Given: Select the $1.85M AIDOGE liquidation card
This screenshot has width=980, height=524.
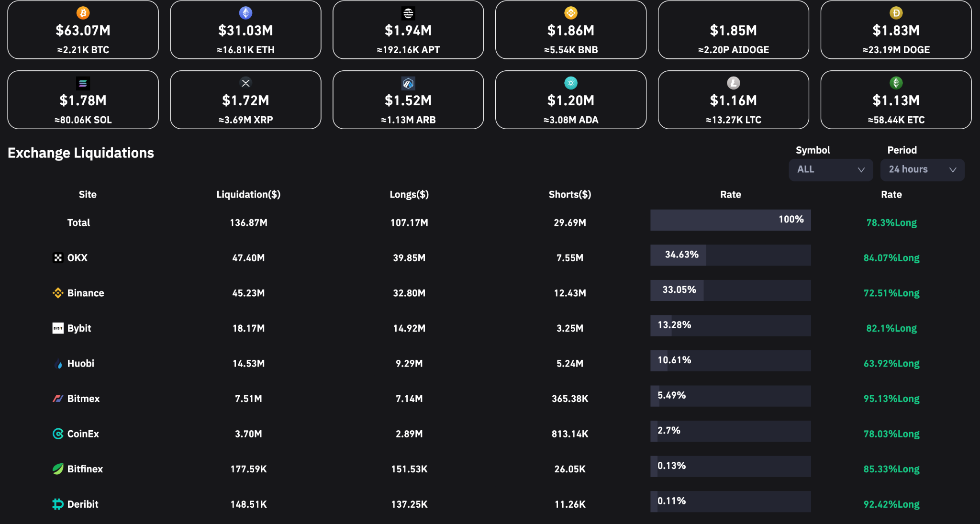Looking at the screenshot, I should [x=733, y=30].
